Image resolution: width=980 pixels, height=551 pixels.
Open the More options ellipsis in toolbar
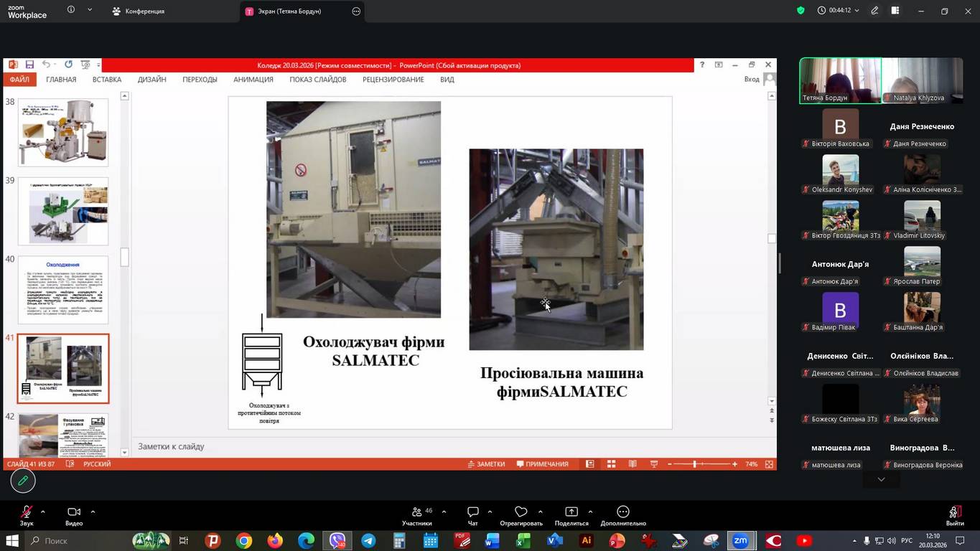(623, 512)
